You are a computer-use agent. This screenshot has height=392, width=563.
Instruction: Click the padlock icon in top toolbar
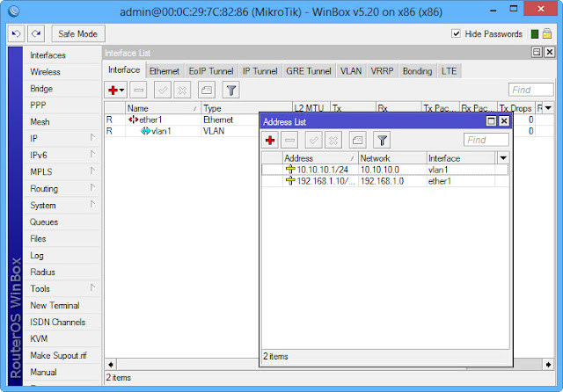coord(547,33)
